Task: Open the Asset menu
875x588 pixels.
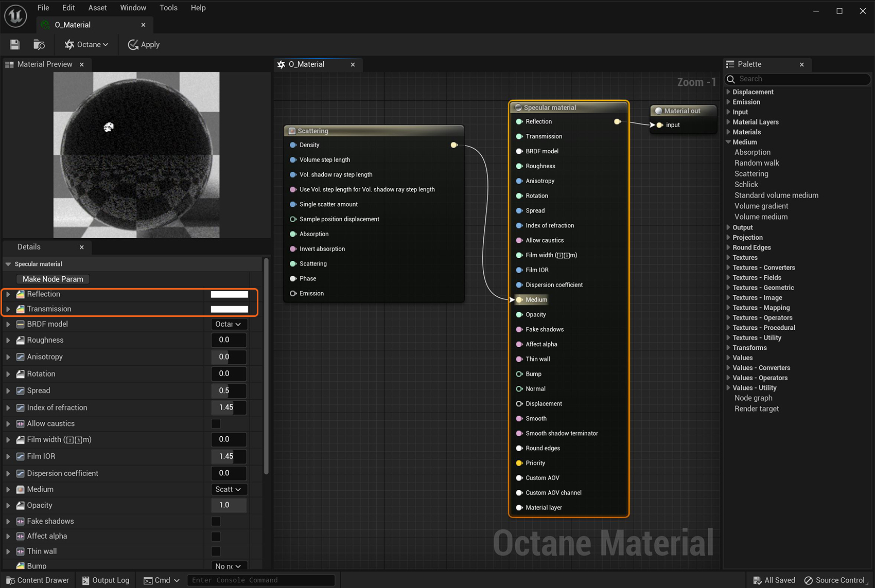Action: pos(97,8)
